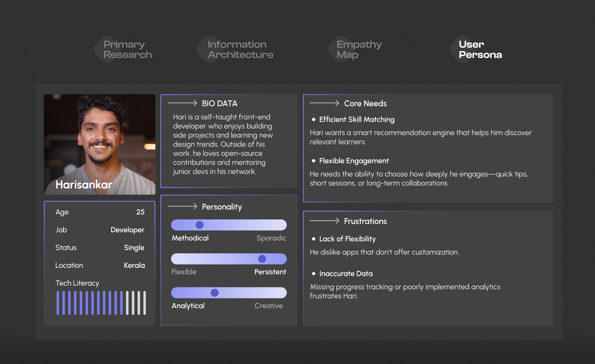The image size is (595, 364).
Task: Click the Flexible–Persistent slider knob
Action: [x=262, y=259]
